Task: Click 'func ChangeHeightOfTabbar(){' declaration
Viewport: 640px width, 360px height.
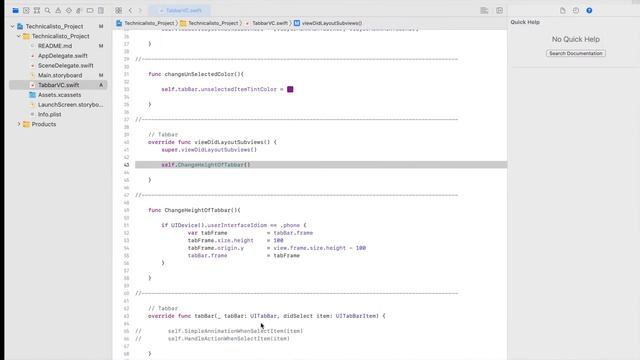Action: [194, 210]
